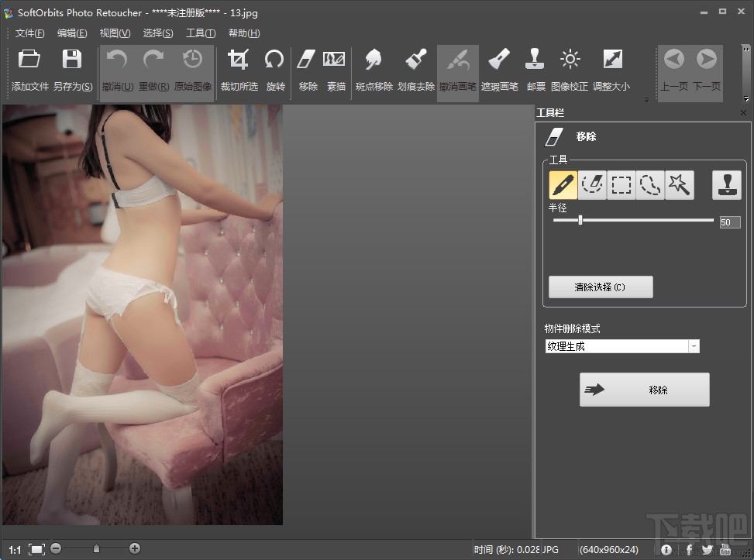This screenshot has width=754, height=560.
Task: Click the Redo (重做) arrow icon
Action: [153, 60]
